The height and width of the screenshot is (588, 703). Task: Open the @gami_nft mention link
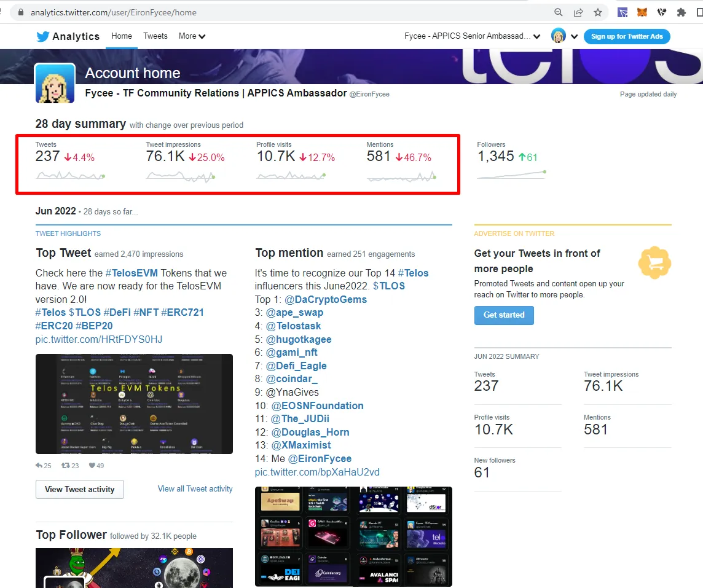tap(291, 352)
